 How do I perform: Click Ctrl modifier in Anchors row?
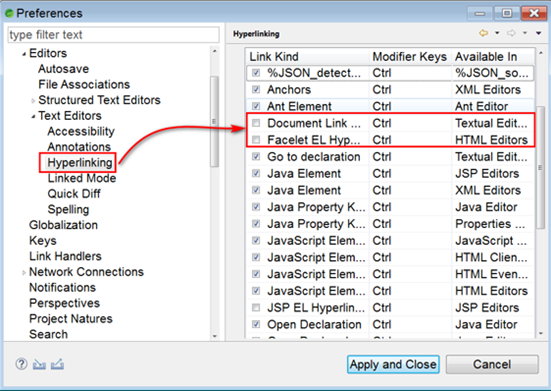(382, 89)
